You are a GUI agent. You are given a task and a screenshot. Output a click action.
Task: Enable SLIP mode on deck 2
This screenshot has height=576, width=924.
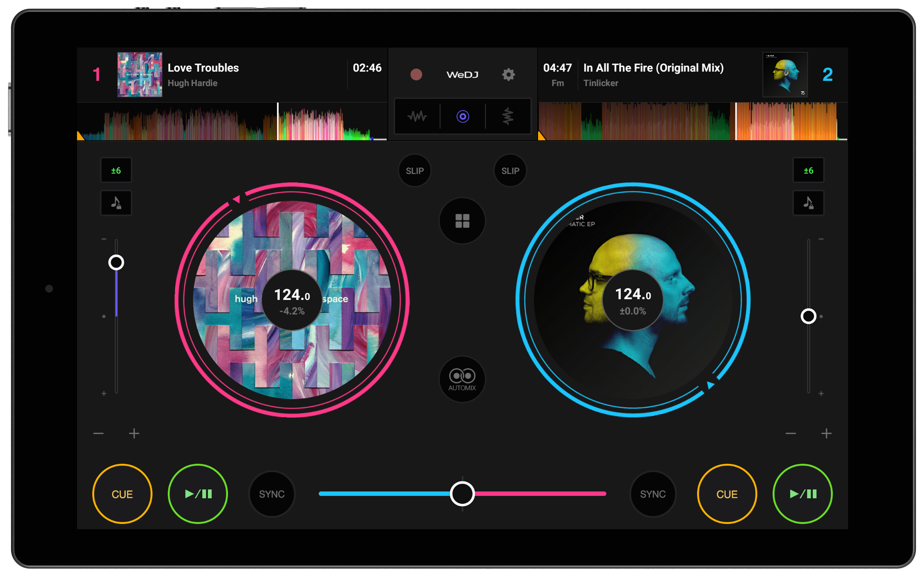coord(510,171)
